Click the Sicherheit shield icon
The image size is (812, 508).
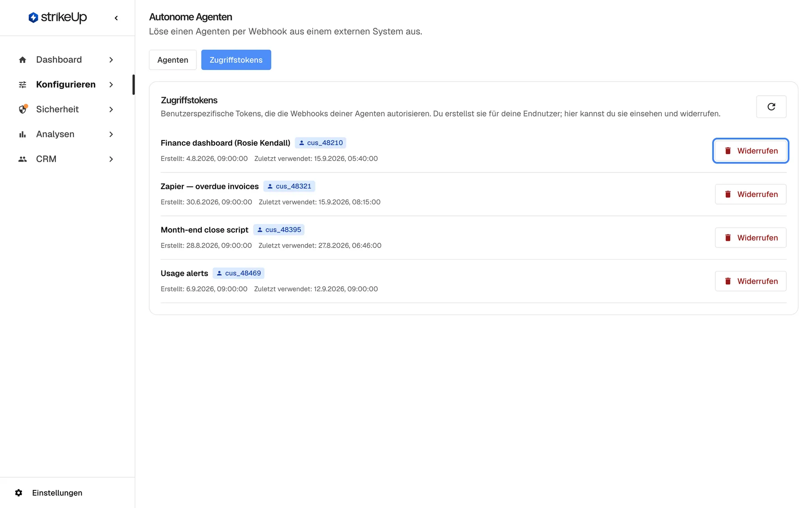click(x=23, y=109)
